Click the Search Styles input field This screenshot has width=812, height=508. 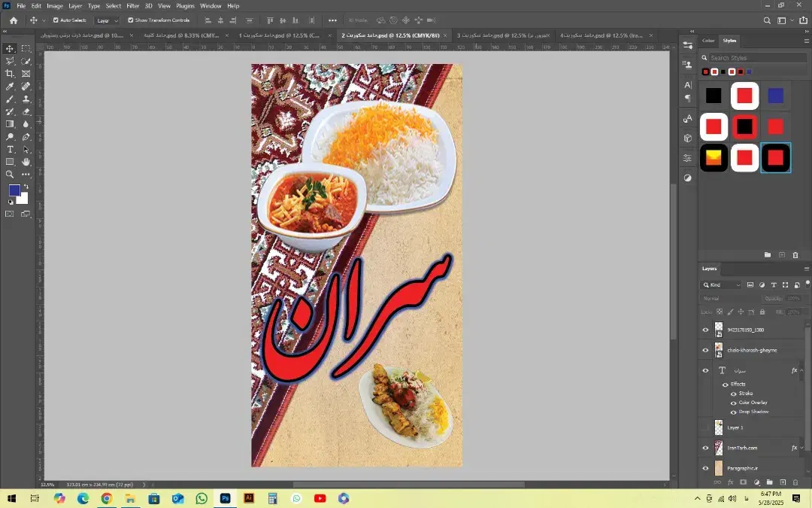pyautogui.click(x=759, y=57)
